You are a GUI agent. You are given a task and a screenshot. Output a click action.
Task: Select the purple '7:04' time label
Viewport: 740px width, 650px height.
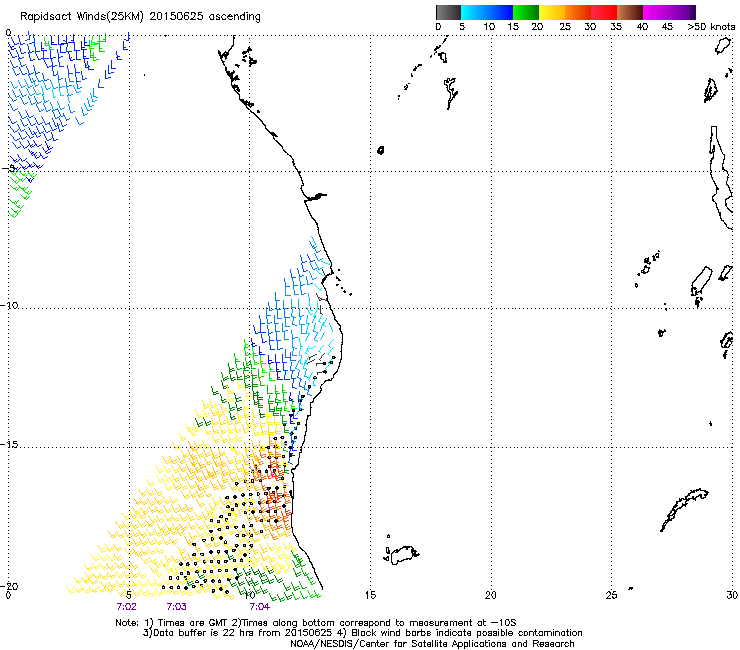point(260,607)
